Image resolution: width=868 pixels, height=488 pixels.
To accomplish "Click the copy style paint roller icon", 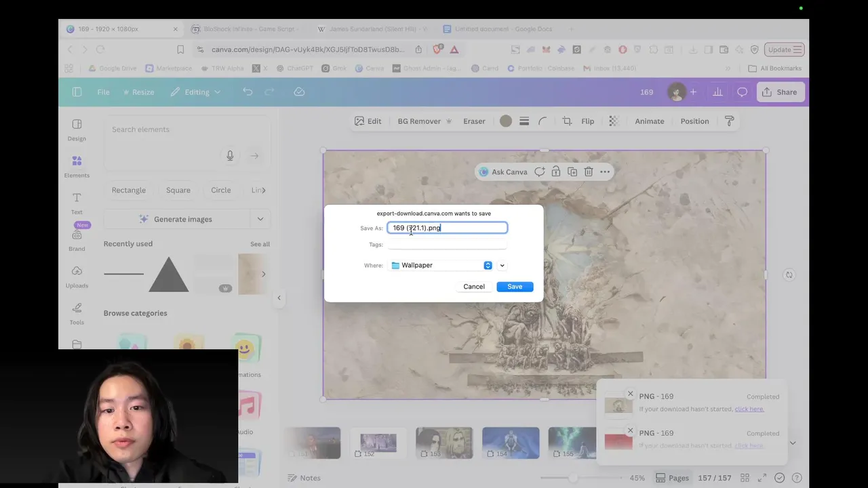I will tap(730, 121).
